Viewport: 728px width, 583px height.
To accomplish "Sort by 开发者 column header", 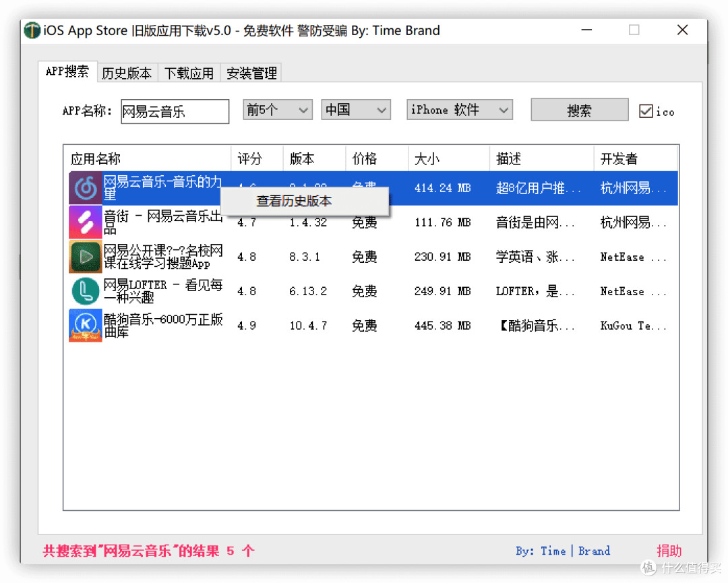I will coord(636,159).
